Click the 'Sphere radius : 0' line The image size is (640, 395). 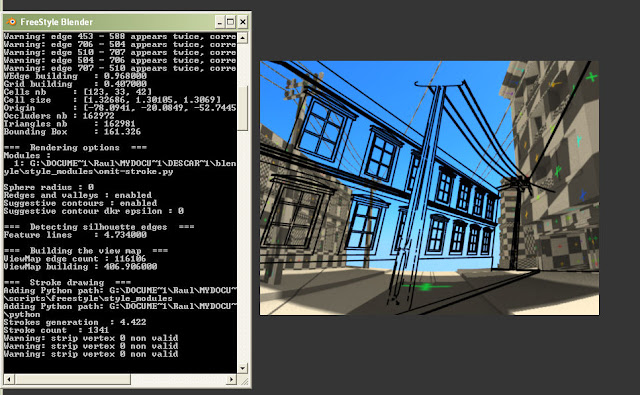[x=49, y=187]
